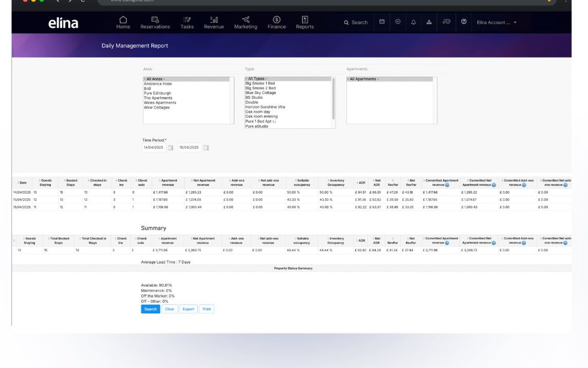Sort first table by ADR column

(x=361, y=183)
